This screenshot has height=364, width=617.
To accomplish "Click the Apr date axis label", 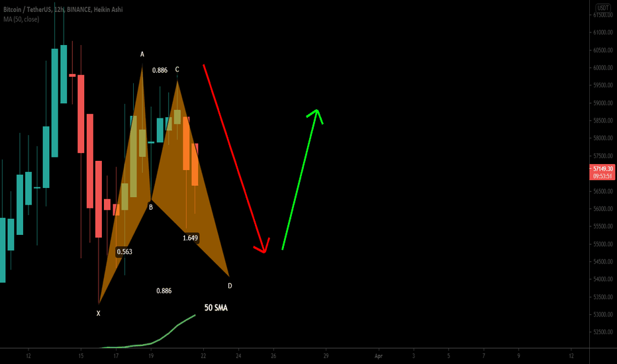I will 379,356.
